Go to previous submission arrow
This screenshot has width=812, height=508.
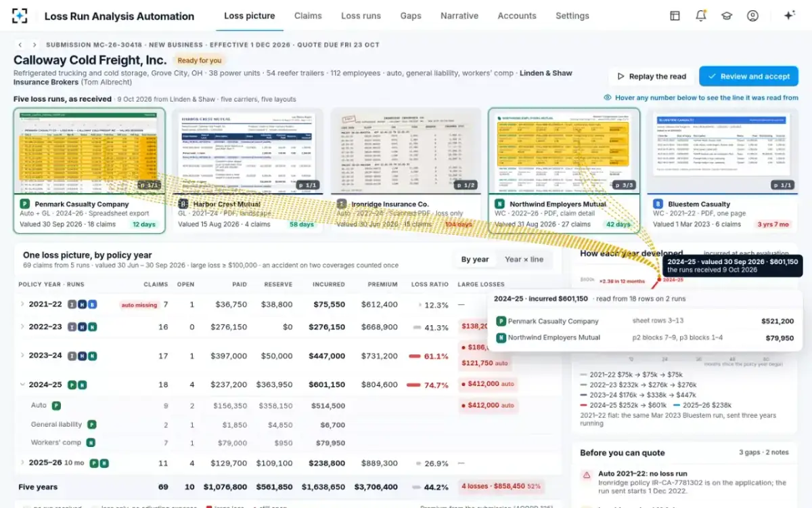click(21, 45)
